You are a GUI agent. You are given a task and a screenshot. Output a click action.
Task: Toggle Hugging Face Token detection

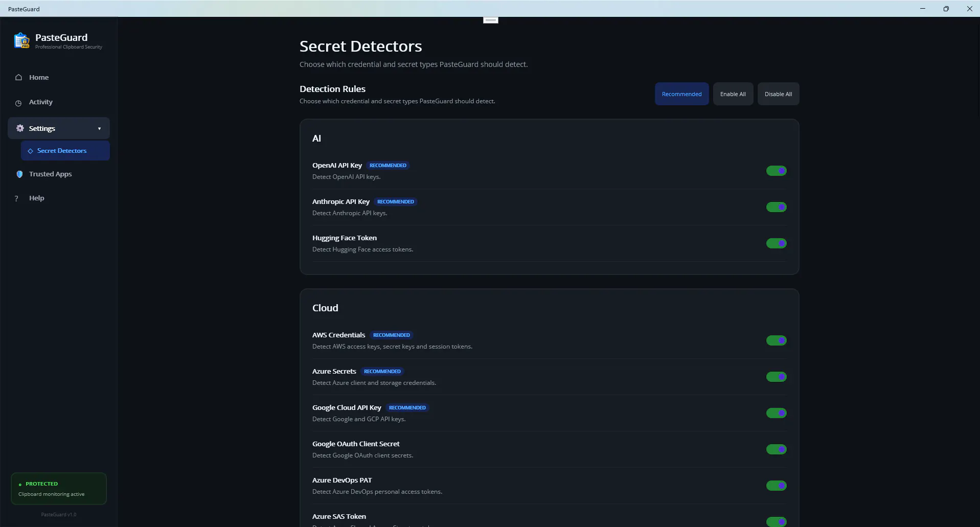[776, 243]
